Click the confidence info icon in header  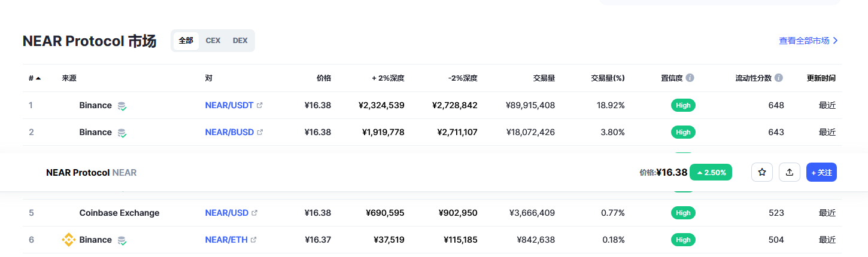coord(690,78)
